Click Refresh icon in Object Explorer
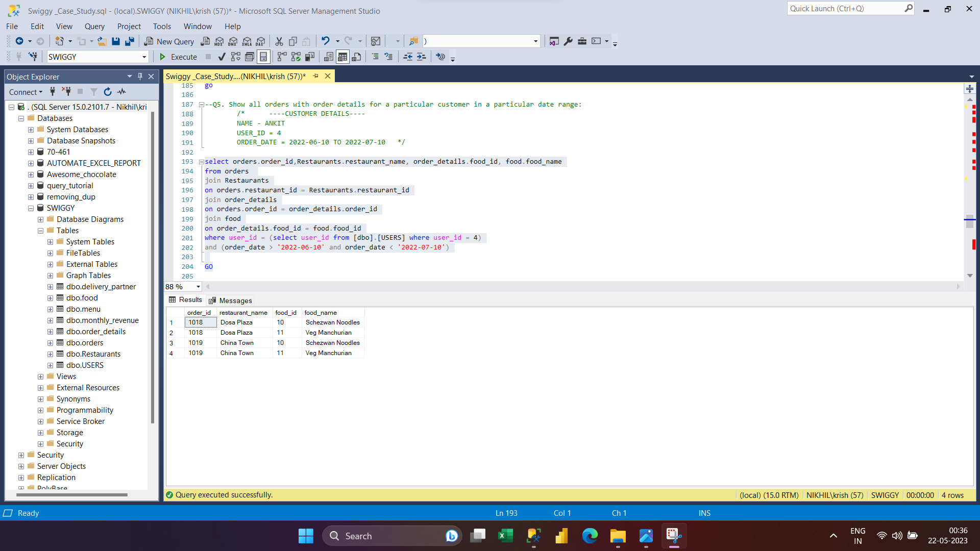Screen dimensions: 980x551 107,92
